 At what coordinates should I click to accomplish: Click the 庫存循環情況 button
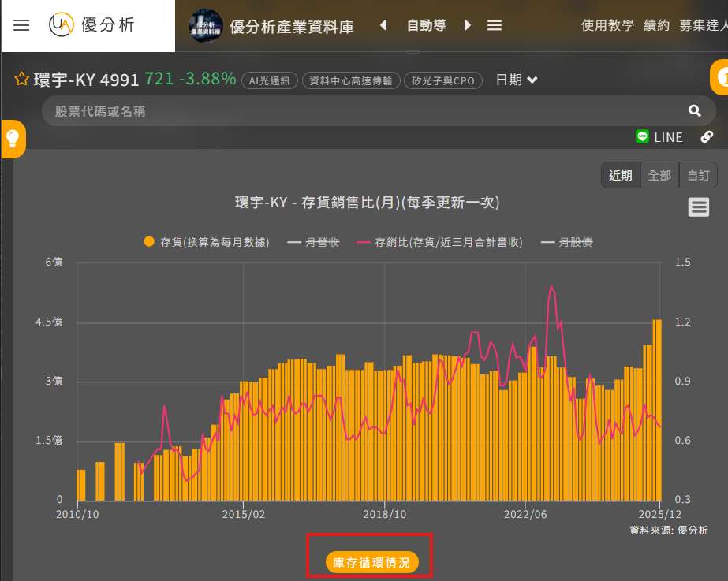[x=371, y=562]
